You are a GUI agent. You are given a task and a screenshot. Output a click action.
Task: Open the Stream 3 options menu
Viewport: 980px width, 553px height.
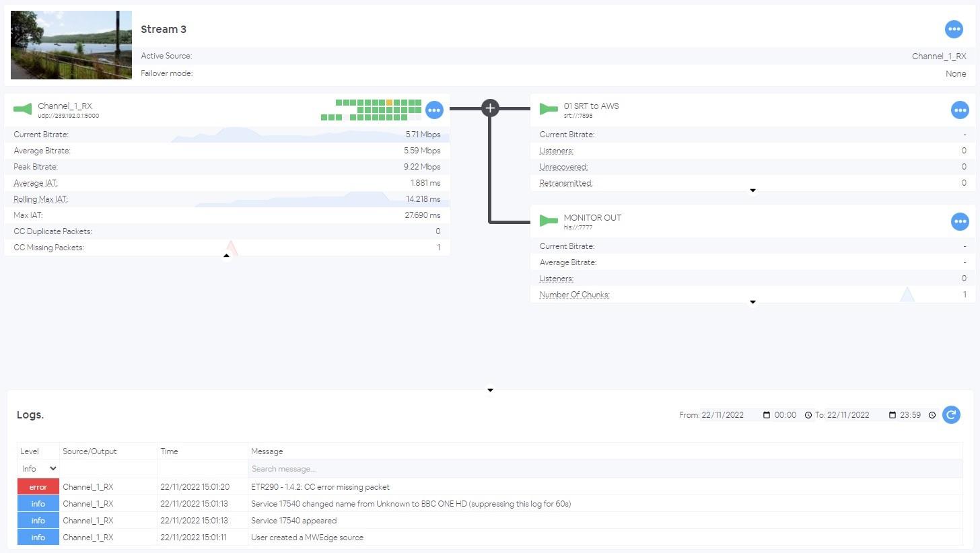954,29
